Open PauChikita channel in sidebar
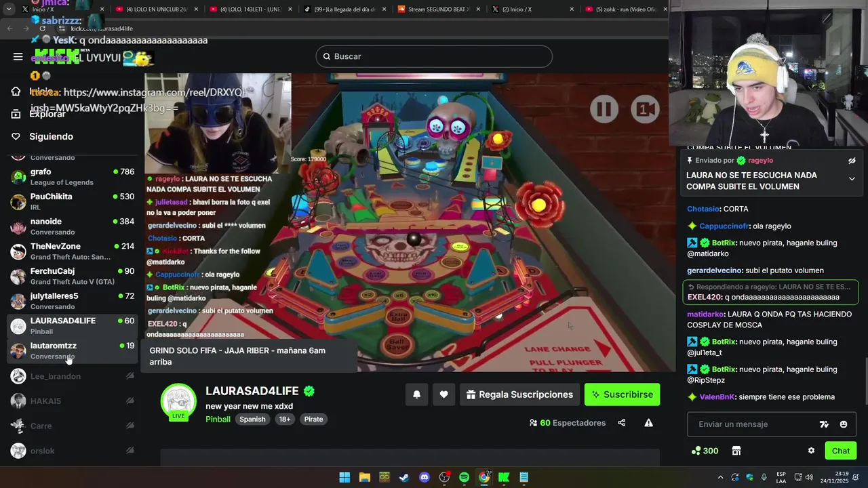 tap(72, 201)
